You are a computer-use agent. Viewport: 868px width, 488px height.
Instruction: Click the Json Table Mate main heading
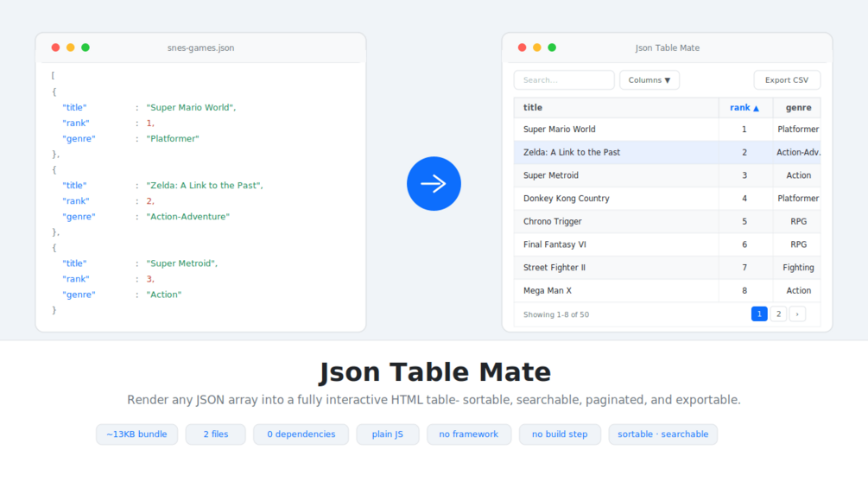click(x=434, y=371)
